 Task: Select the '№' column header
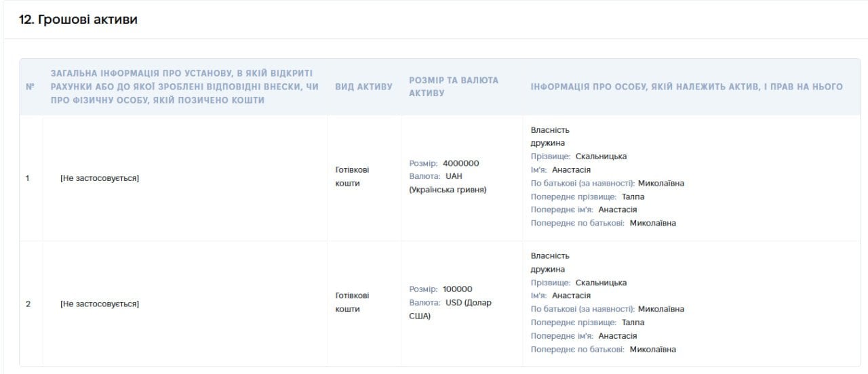pyautogui.click(x=30, y=87)
